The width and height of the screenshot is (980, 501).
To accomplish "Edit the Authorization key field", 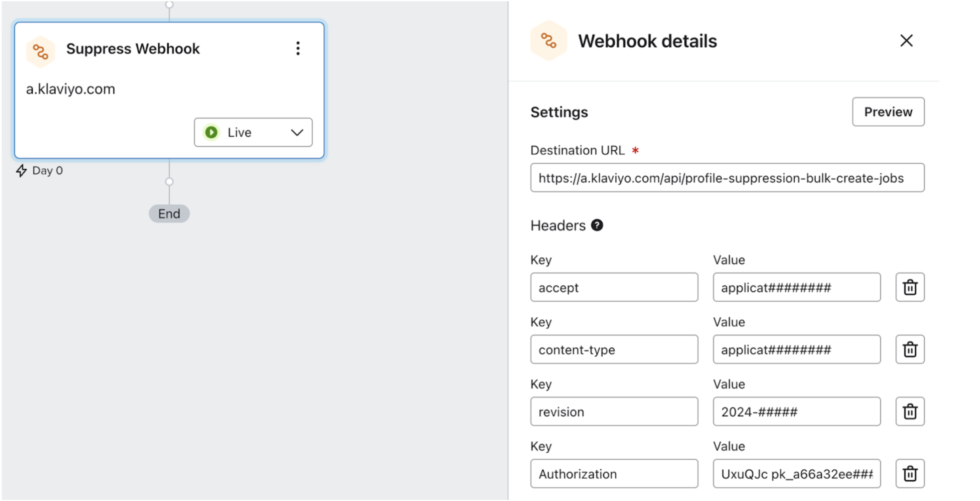I will pos(614,474).
